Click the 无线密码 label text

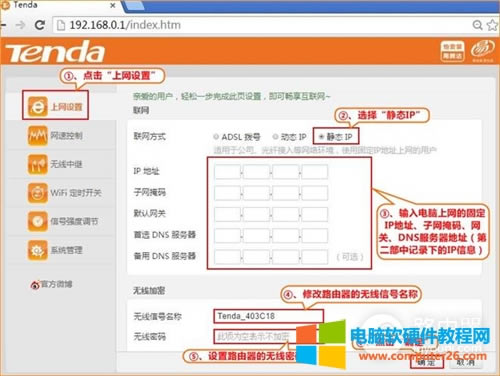click(x=149, y=337)
